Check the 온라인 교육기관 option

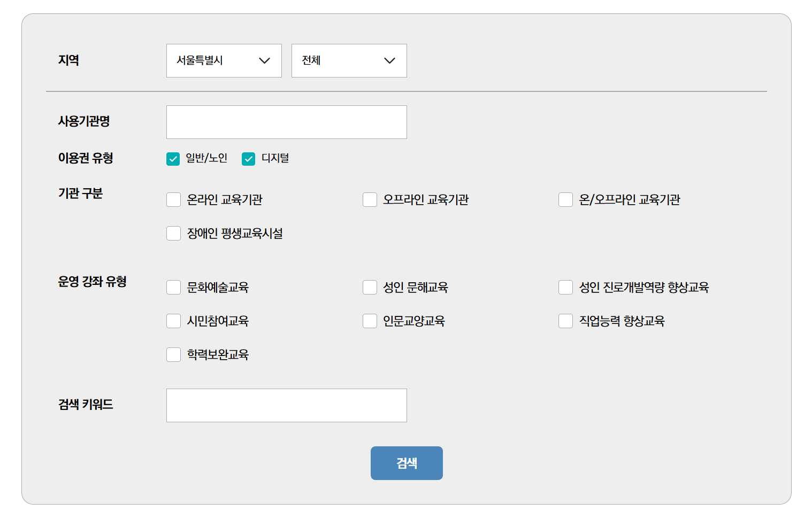click(x=173, y=199)
